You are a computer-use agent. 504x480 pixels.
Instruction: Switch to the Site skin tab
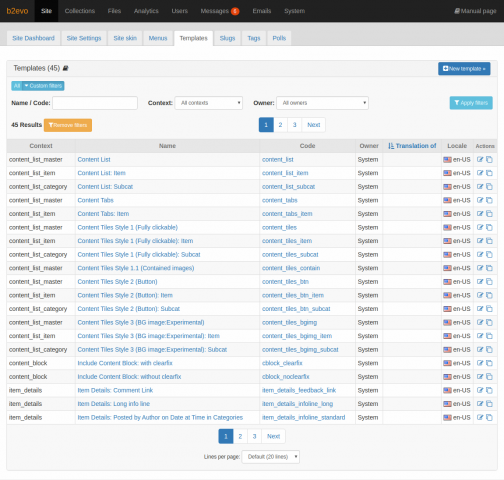point(125,38)
